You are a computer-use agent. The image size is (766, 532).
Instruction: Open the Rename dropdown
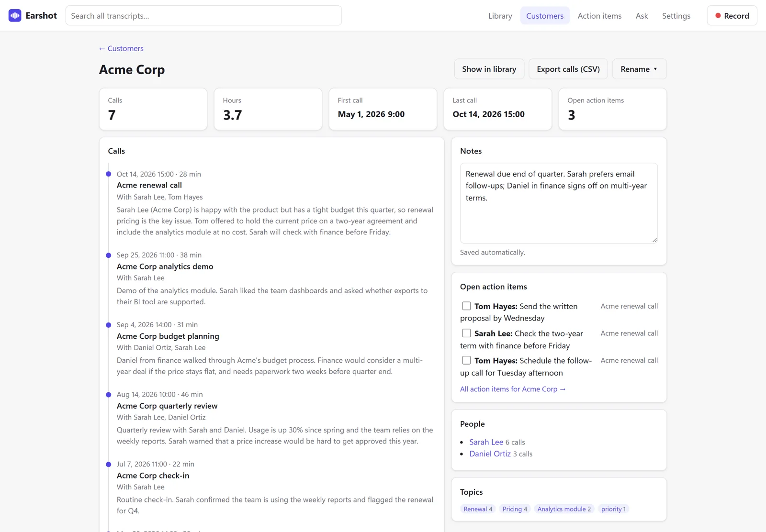(x=639, y=69)
